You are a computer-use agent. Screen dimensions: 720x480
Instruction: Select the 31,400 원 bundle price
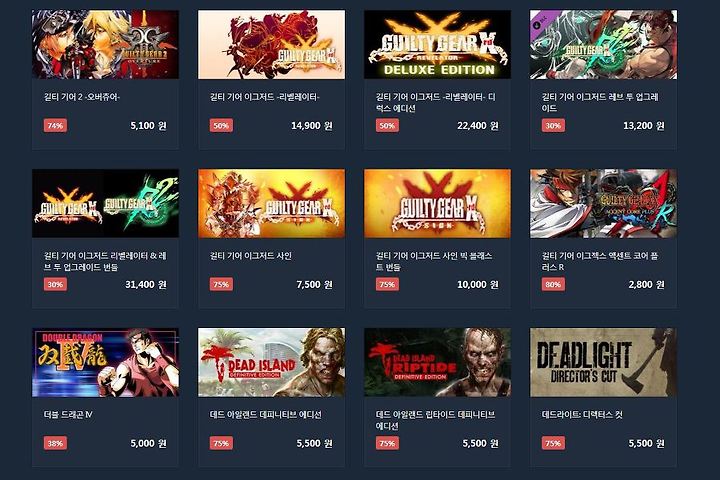(x=146, y=284)
